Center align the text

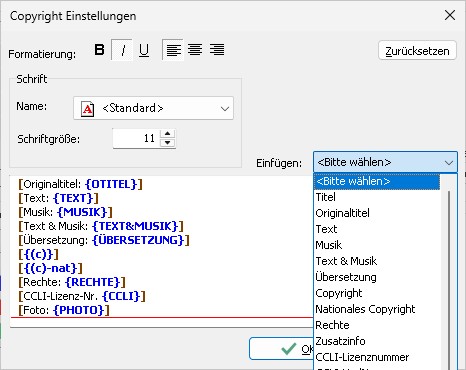(195, 50)
